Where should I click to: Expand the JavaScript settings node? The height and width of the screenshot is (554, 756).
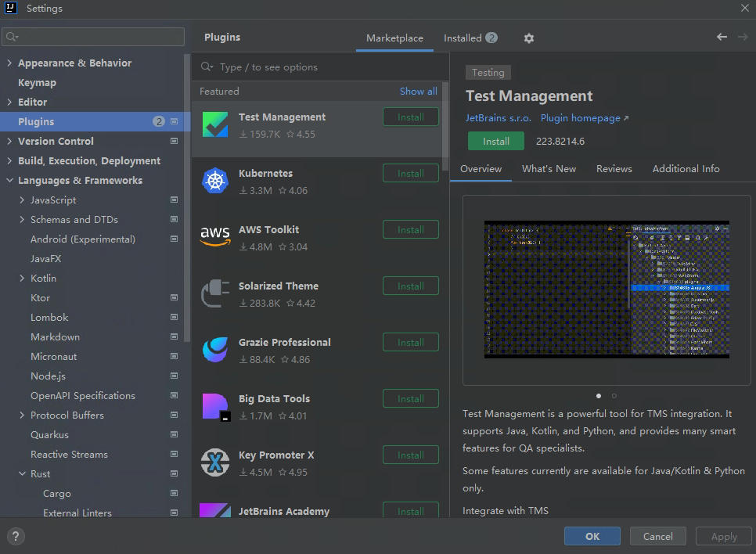pyautogui.click(x=22, y=200)
